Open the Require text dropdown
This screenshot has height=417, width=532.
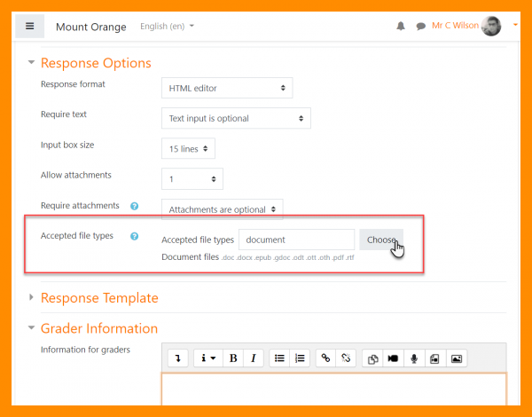(235, 118)
